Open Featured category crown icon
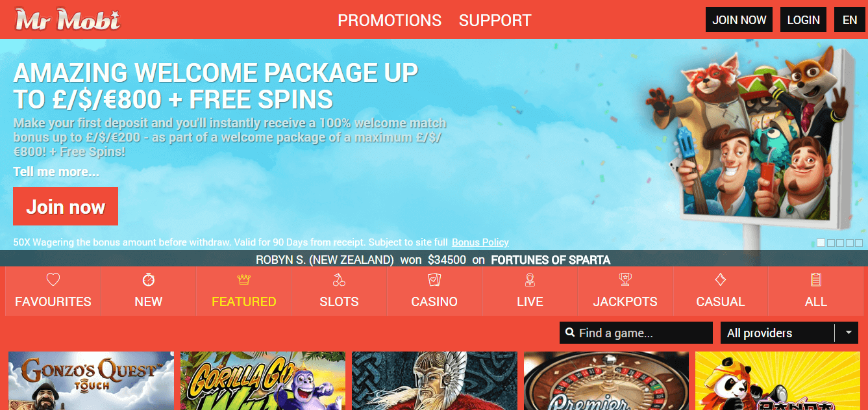The height and width of the screenshot is (410, 868). 244,280
